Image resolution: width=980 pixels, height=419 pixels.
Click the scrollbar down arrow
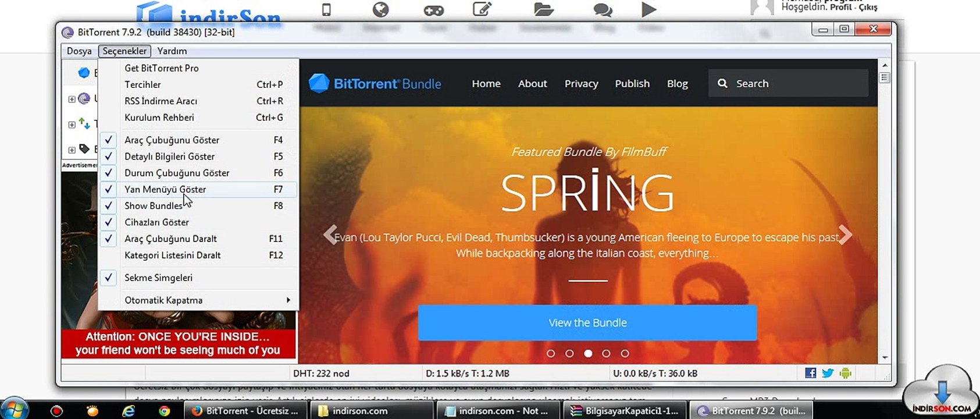click(885, 357)
